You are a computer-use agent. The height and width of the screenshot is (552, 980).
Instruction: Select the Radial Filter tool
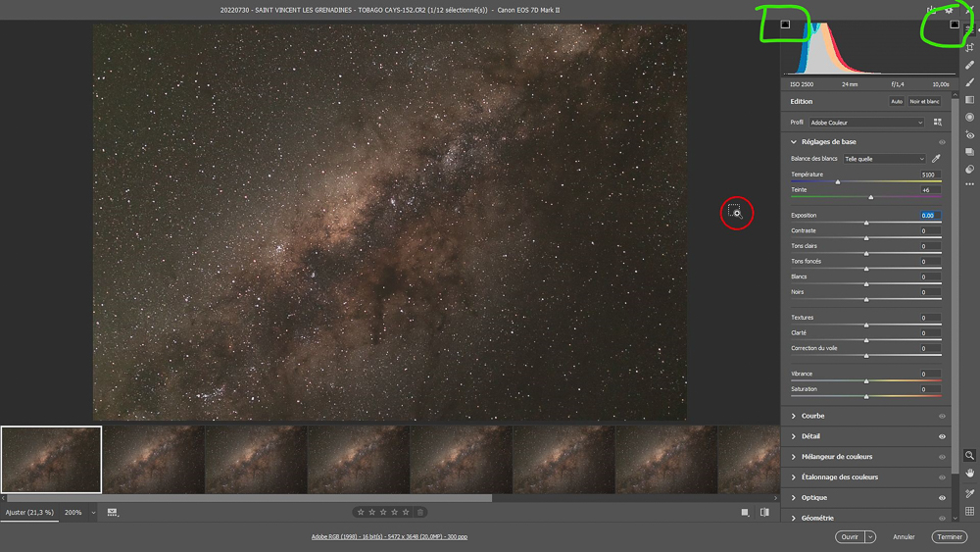[969, 118]
